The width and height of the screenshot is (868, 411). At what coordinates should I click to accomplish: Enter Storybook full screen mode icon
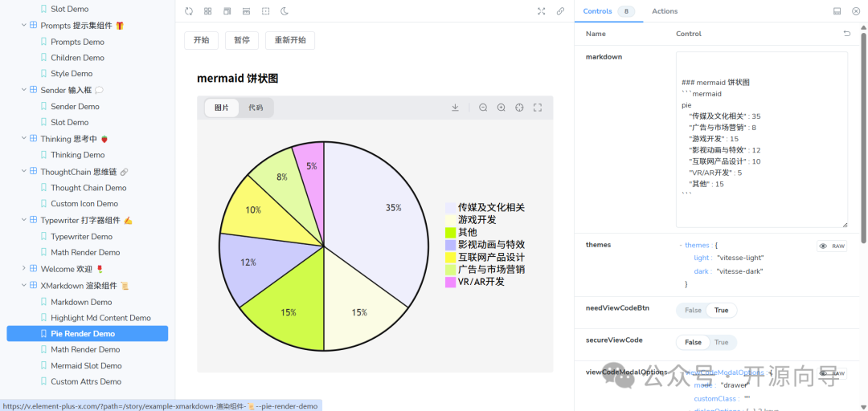542,11
